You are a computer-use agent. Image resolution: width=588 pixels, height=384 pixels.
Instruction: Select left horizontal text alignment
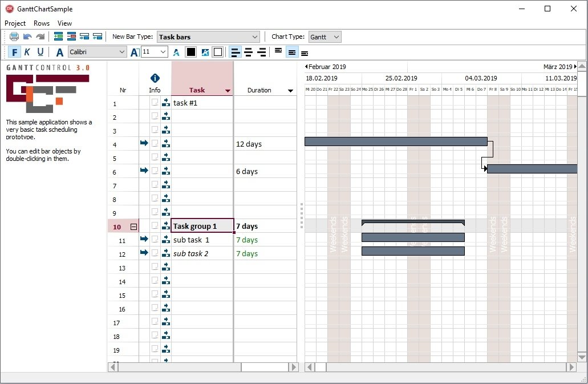(x=235, y=52)
